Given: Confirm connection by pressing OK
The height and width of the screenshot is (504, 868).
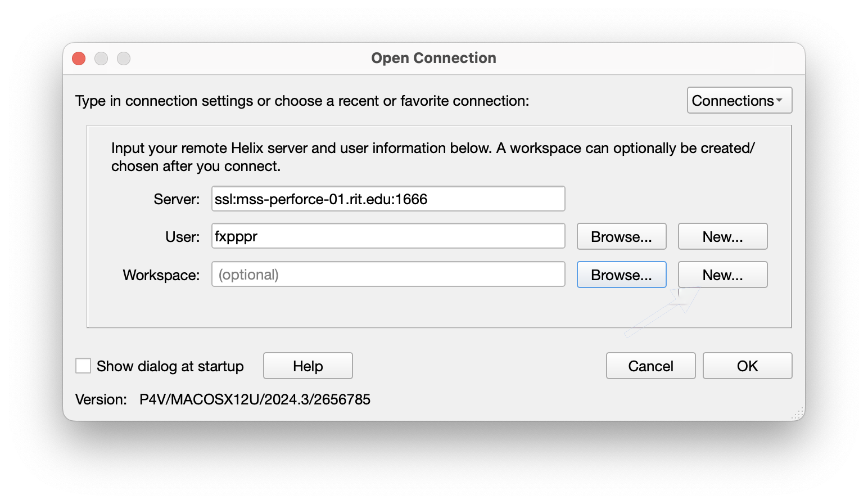Looking at the screenshot, I should click(x=747, y=366).
